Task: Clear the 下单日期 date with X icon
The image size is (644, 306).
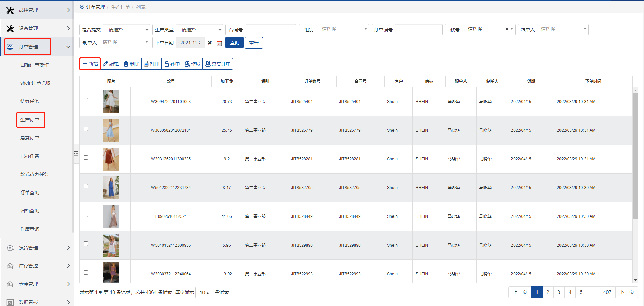Action: click(210, 43)
